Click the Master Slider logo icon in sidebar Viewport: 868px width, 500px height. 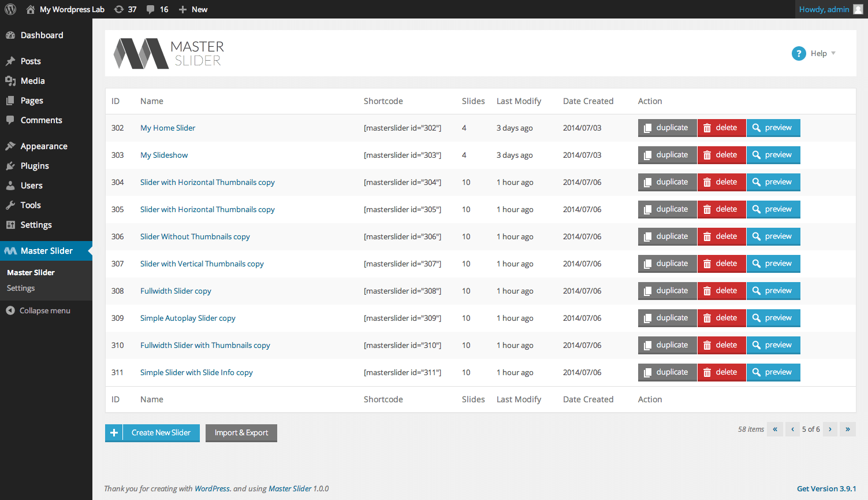click(x=10, y=251)
